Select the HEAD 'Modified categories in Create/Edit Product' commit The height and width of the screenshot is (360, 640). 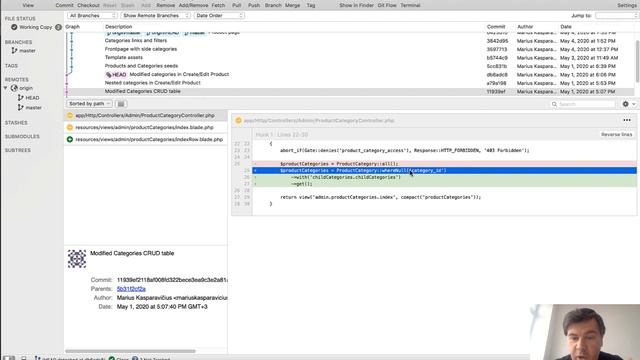351,74
